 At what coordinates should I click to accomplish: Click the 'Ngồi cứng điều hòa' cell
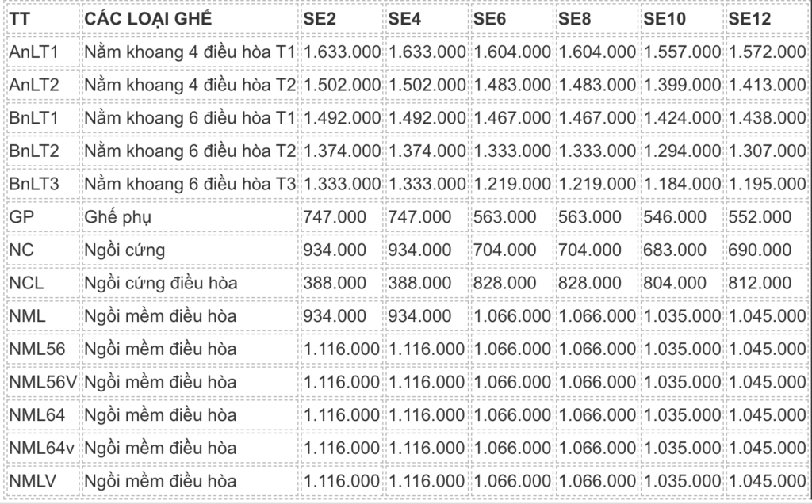(160, 282)
